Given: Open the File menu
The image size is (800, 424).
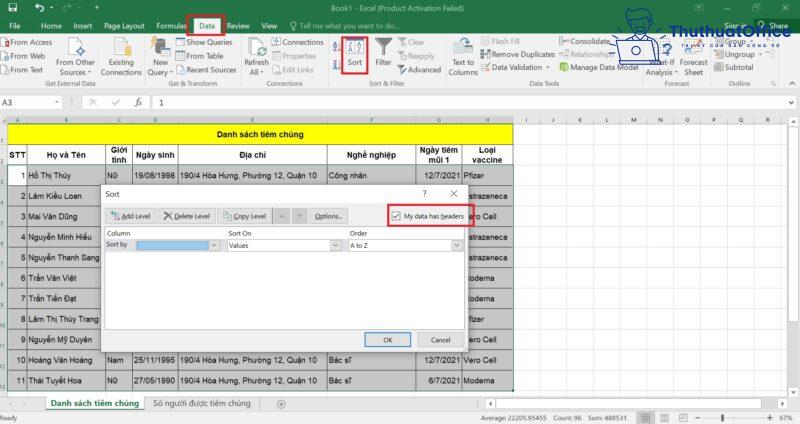Looking at the screenshot, I should tap(15, 26).
